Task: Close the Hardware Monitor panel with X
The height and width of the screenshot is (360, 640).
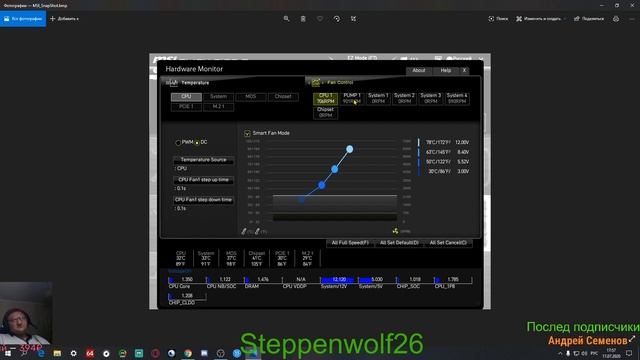Action: click(x=464, y=71)
